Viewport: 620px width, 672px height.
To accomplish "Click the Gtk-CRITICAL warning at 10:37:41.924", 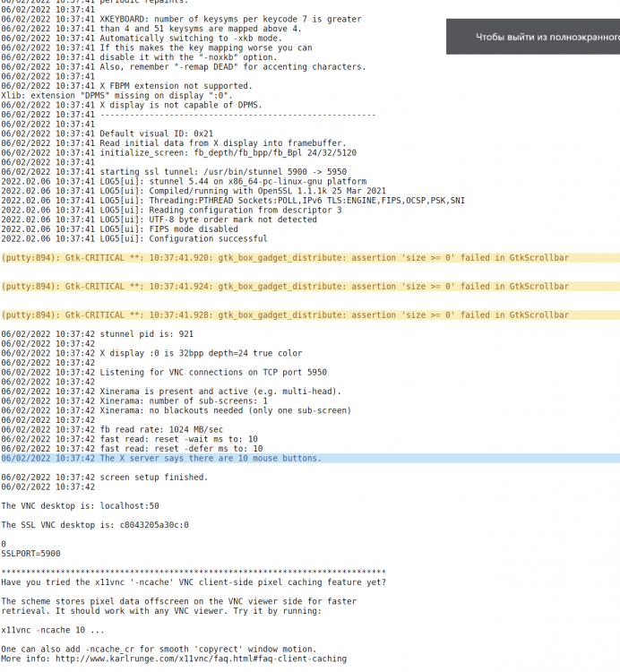I will click(310, 287).
